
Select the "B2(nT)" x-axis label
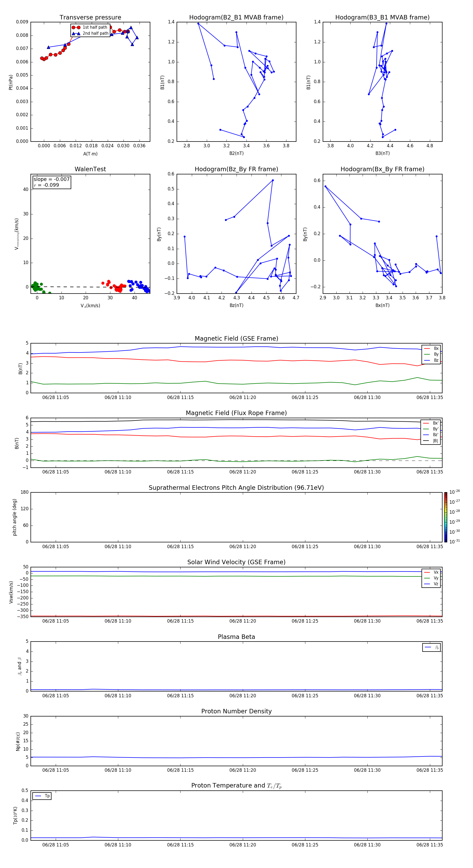(236, 153)
